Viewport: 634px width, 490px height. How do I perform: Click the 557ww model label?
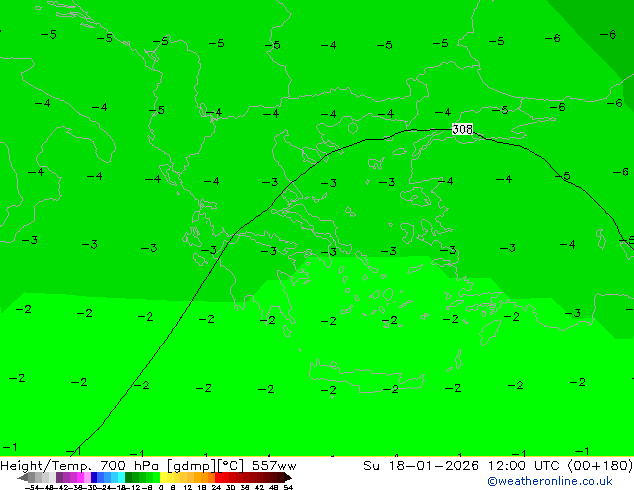tap(274, 466)
